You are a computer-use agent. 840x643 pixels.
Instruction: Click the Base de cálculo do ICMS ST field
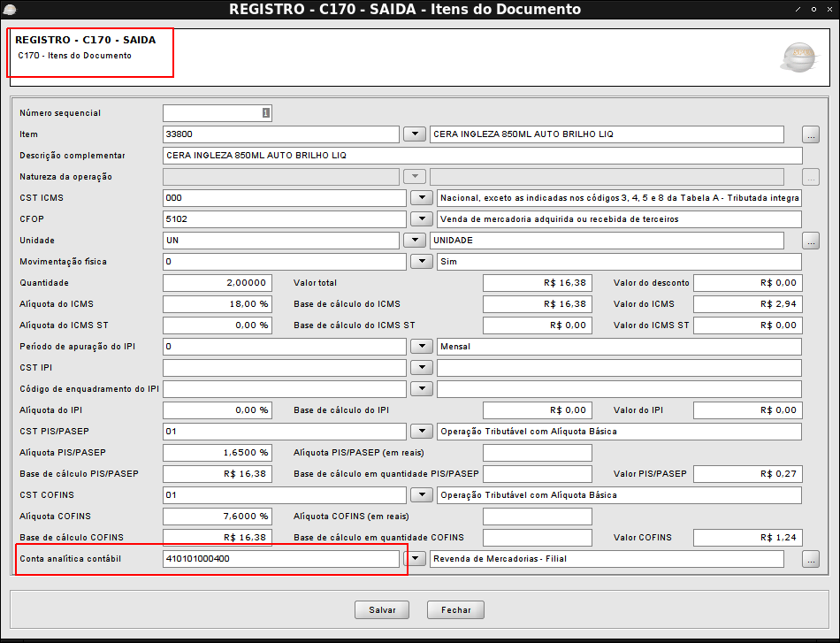(538, 325)
